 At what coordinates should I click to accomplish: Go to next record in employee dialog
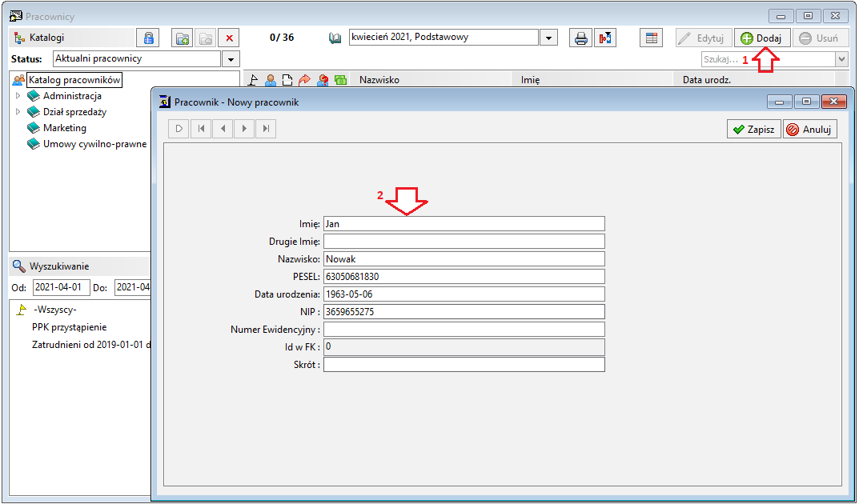(x=244, y=129)
